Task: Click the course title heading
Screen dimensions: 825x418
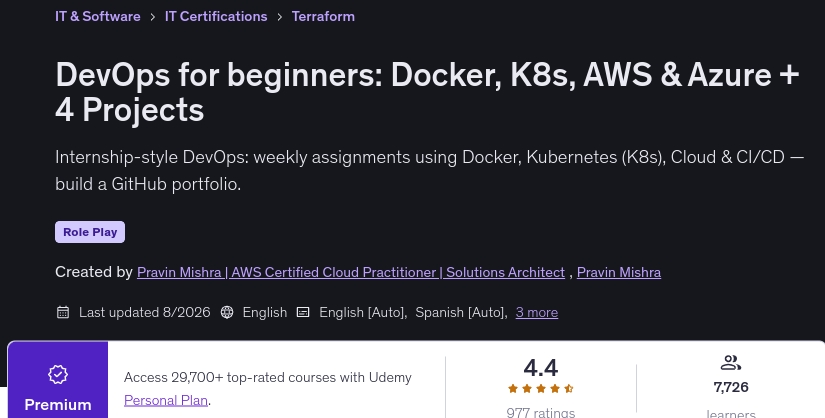Action: pos(427,92)
